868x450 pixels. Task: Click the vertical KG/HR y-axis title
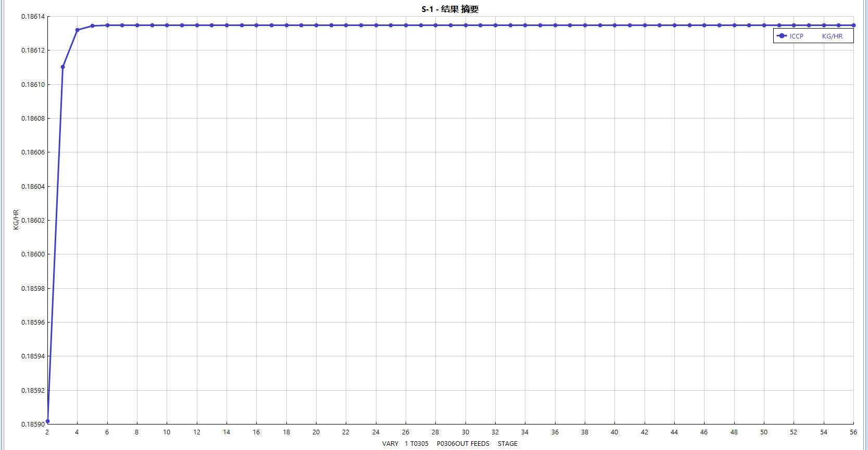16,220
